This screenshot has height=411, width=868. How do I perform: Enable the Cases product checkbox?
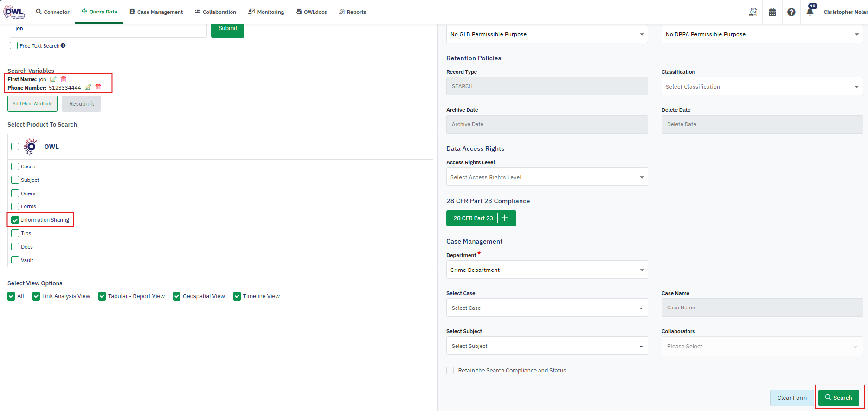pos(15,167)
